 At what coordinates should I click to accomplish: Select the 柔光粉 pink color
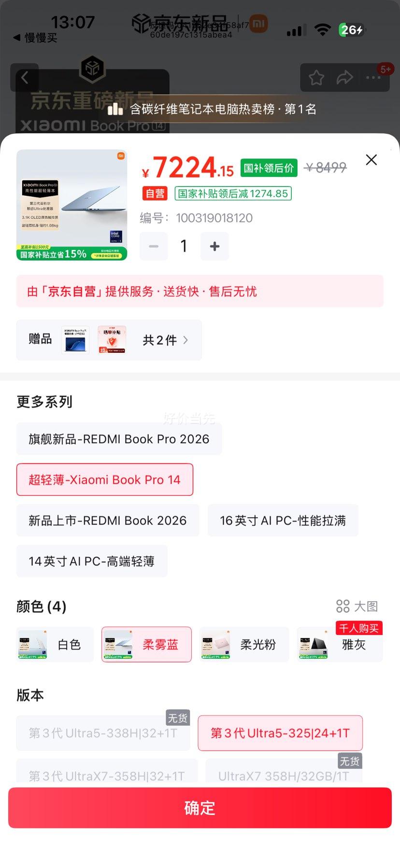[x=244, y=644]
